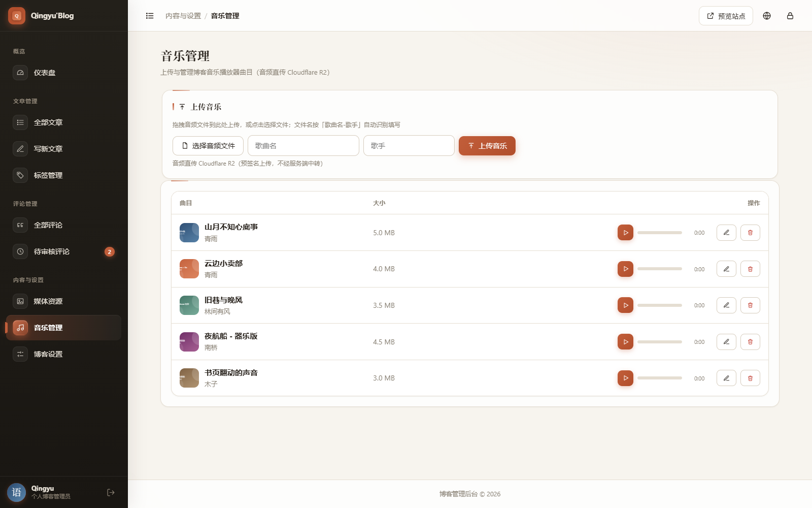Image resolution: width=812 pixels, height=508 pixels.
Task: Focus the 歌曲名 input field
Action: [x=303, y=146]
